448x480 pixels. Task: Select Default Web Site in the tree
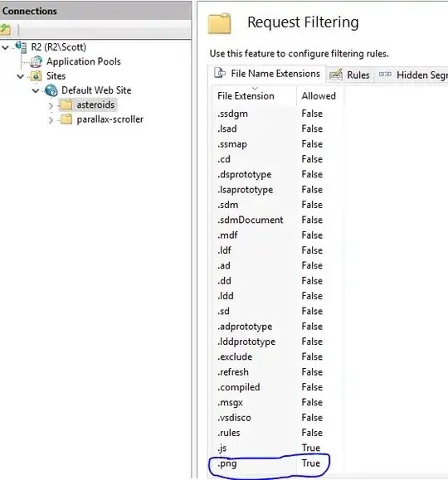tap(96, 90)
